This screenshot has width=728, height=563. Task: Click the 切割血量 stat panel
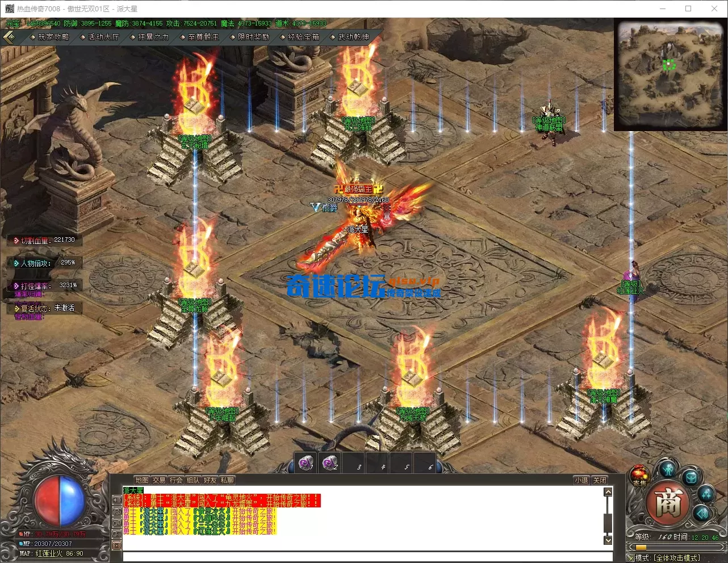[x=44, y=240]
